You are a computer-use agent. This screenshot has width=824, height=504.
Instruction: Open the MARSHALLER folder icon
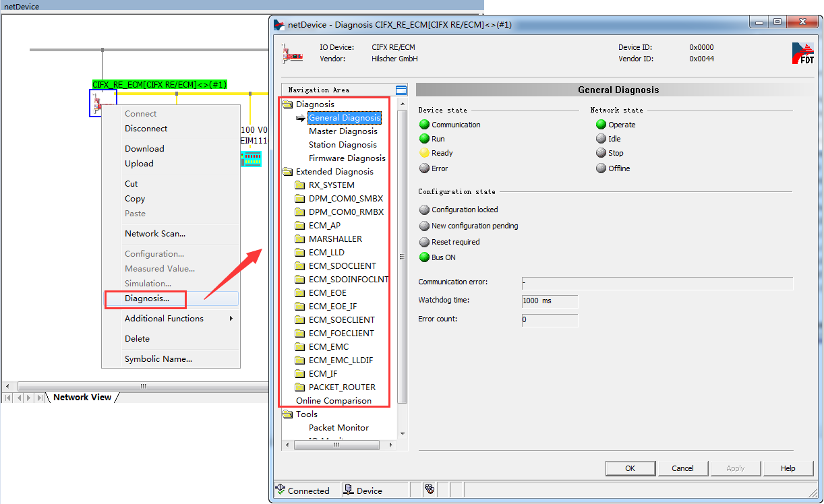pyautogui.click(x=300, y=239)
